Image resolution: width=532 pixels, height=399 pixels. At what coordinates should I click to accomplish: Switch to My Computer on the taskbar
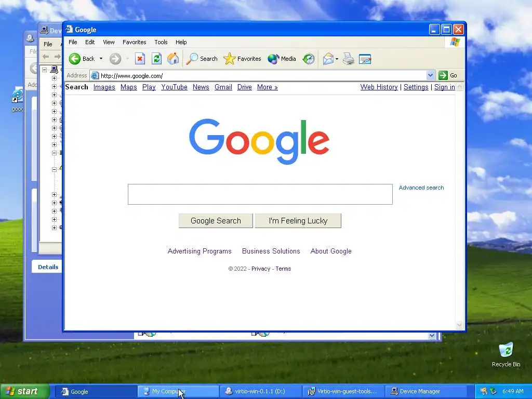pos(178,392)
